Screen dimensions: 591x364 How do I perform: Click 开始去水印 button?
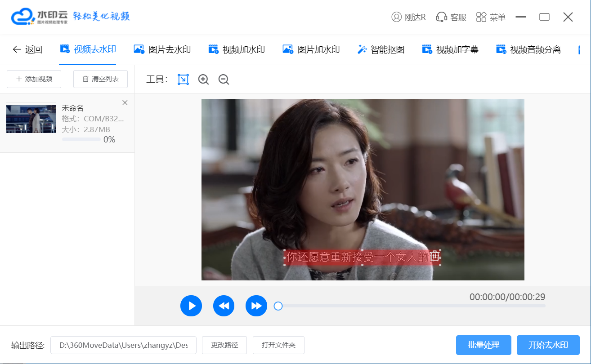[548, 345]
